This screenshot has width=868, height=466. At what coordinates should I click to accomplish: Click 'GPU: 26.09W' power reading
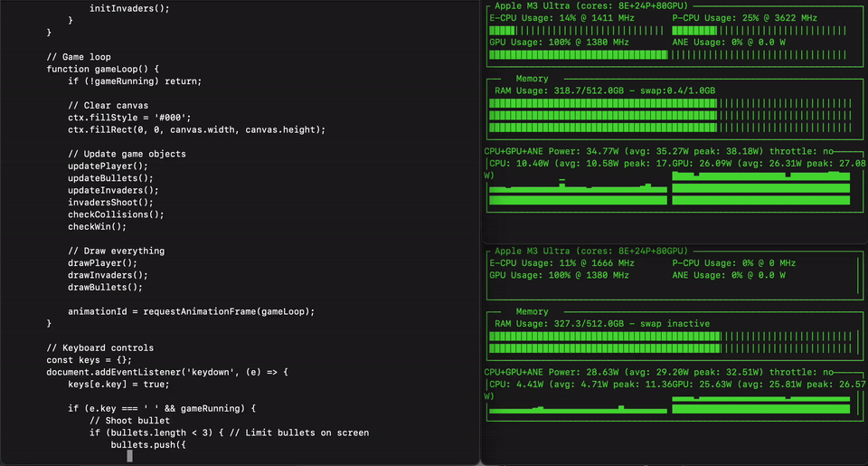(702, 164)
